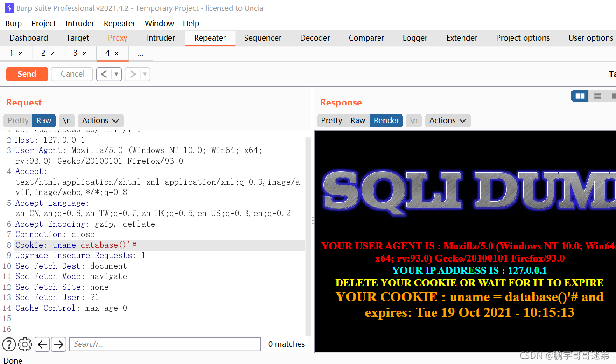This screenshot has width=616, height=364.
Task: Open the Project menu
Action: click(43, 23)
